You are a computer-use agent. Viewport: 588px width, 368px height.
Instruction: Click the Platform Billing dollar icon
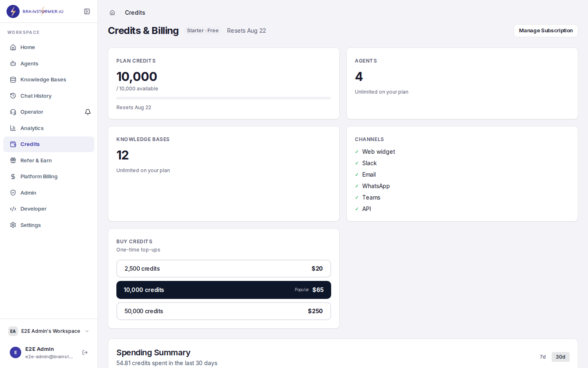tap(13, 177)
